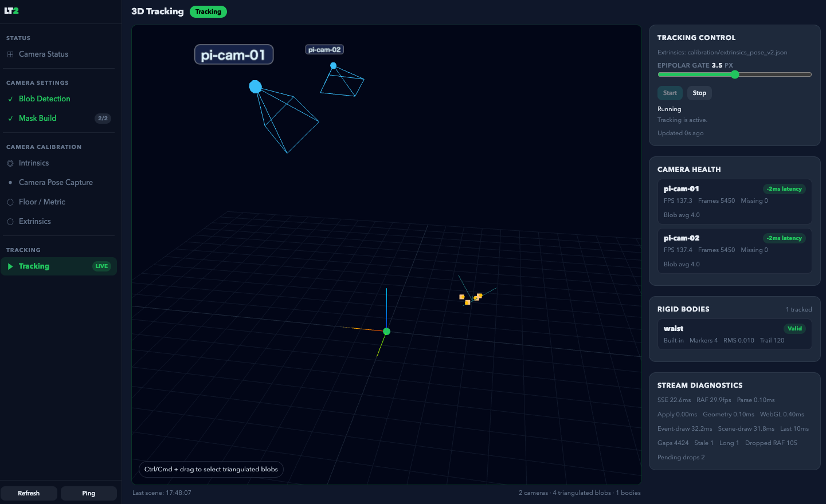This screenshot has height=504, width=826.
Task: Click the Refresh button
Action: (x=29, y=493)
